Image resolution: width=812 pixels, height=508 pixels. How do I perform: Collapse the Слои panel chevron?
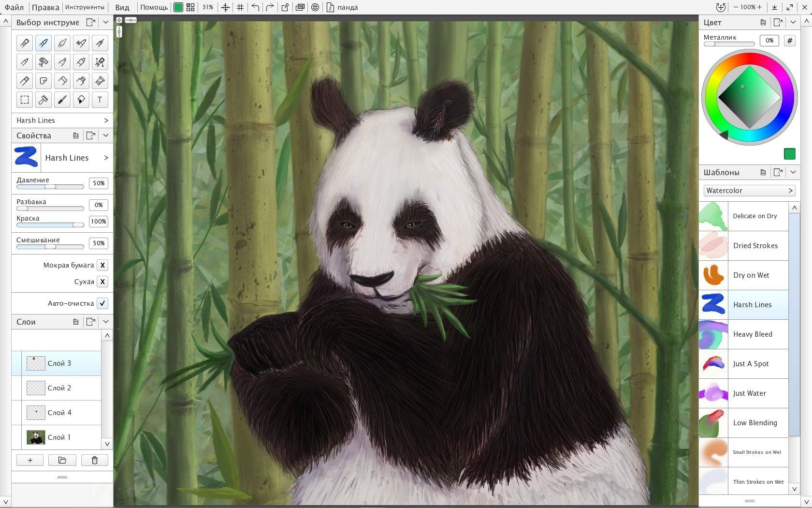click(106, 322)
